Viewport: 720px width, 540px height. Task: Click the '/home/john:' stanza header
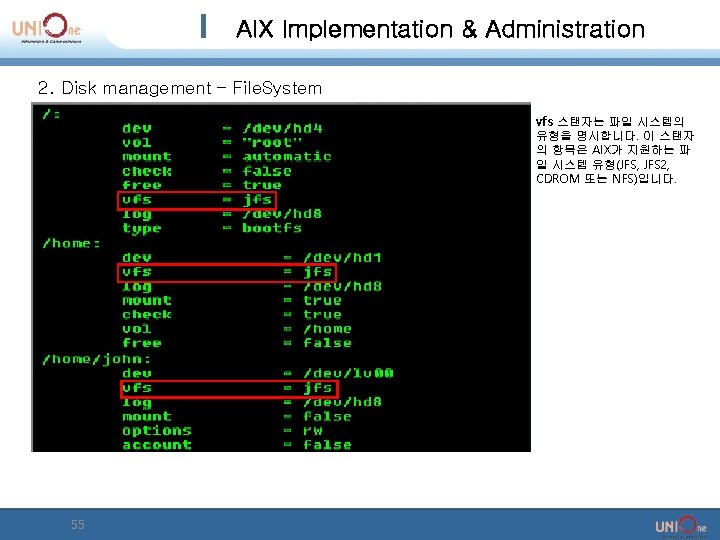click(x=96, y=359)
